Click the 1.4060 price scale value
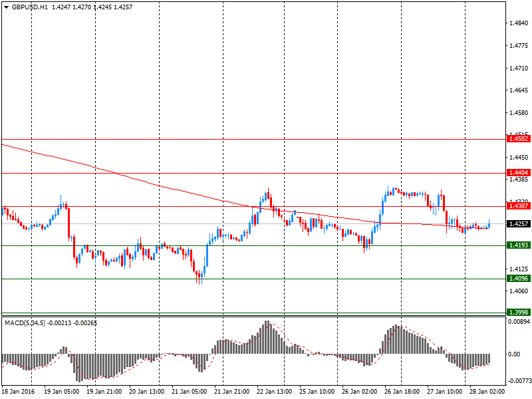The image size is (532, 399). tap(519, 291)
